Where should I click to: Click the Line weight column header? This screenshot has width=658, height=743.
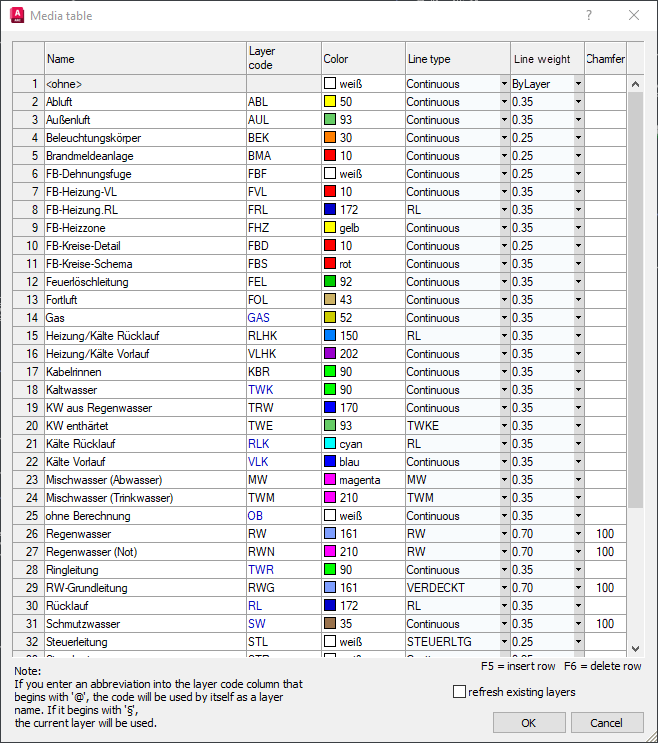pos(547,58)
